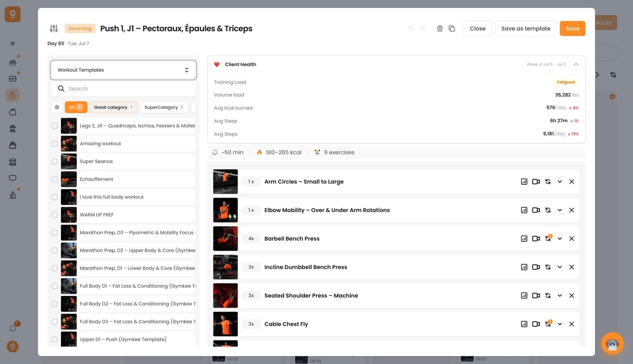Remove Seated Shoulder Press with X
The height and width of the screenshot is (364, 633).
click(x=572, y=296)
